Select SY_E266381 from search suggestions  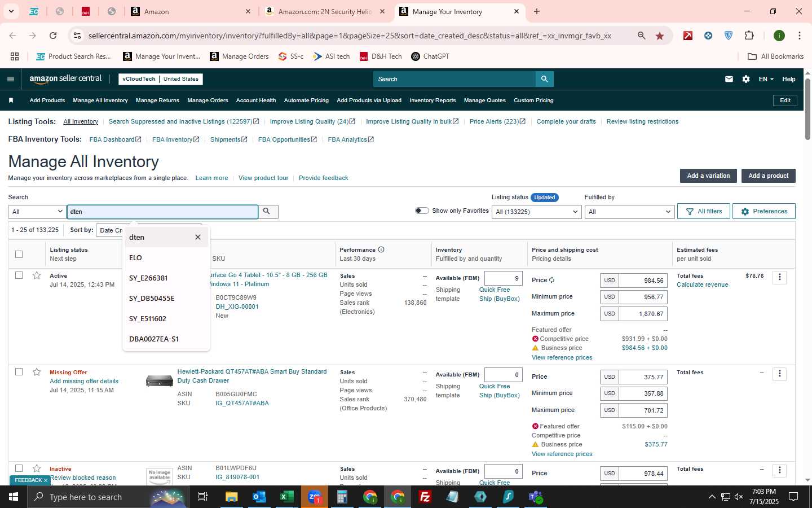[x=166, y=278]
